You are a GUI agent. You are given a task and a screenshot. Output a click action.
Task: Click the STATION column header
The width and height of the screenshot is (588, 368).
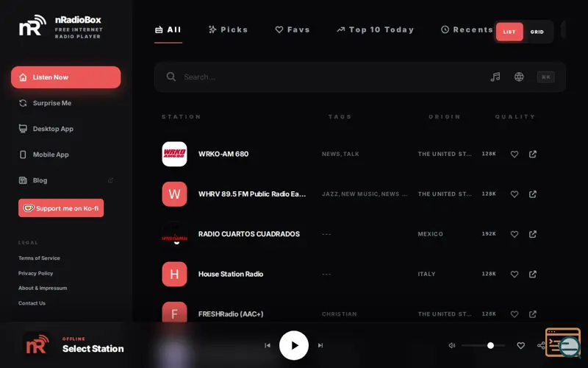click(x=181, y=117)
